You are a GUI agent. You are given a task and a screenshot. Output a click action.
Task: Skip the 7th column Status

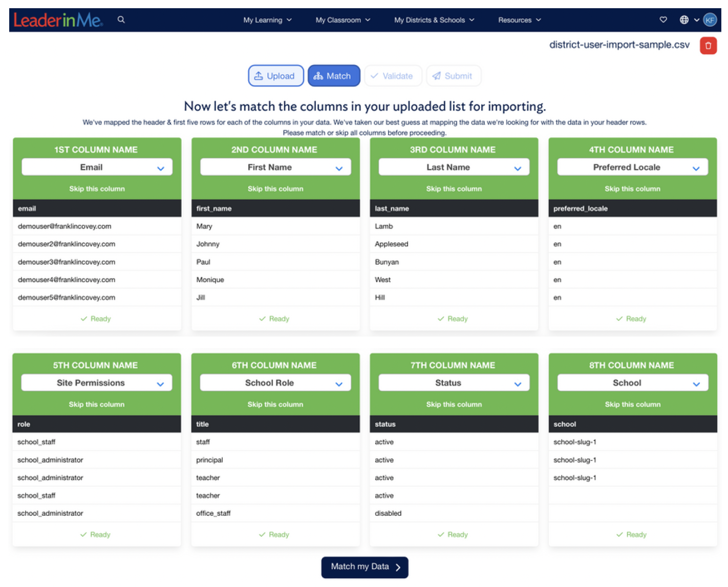[454, 405]
